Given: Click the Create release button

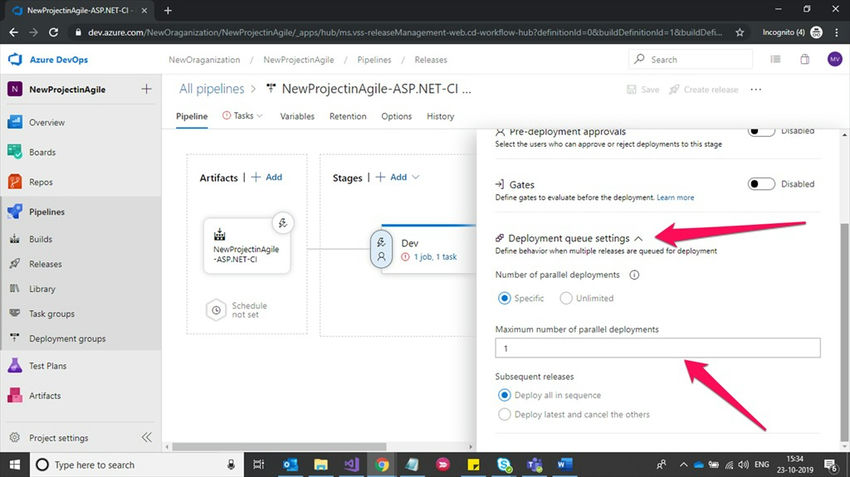Looking at the screenshot, I should [x=704, y=89].
